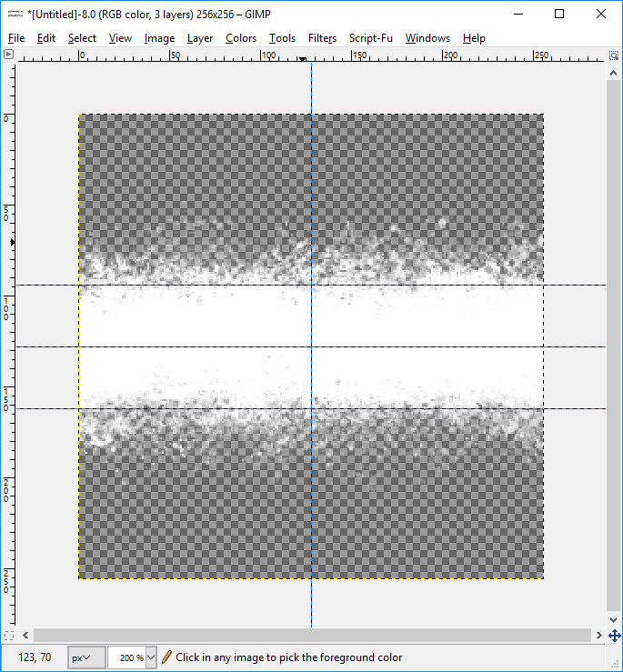
Task: Click the vertical ruler at 200 mark
Action: (x=7, y=490)
